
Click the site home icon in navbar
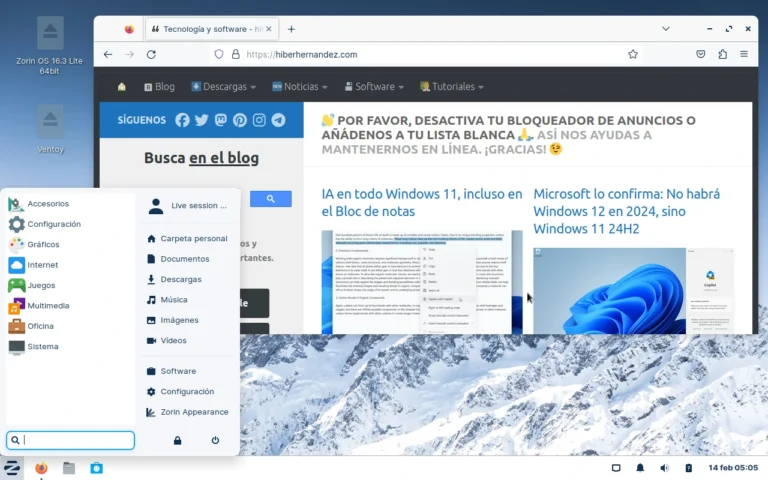click(122, 87)
